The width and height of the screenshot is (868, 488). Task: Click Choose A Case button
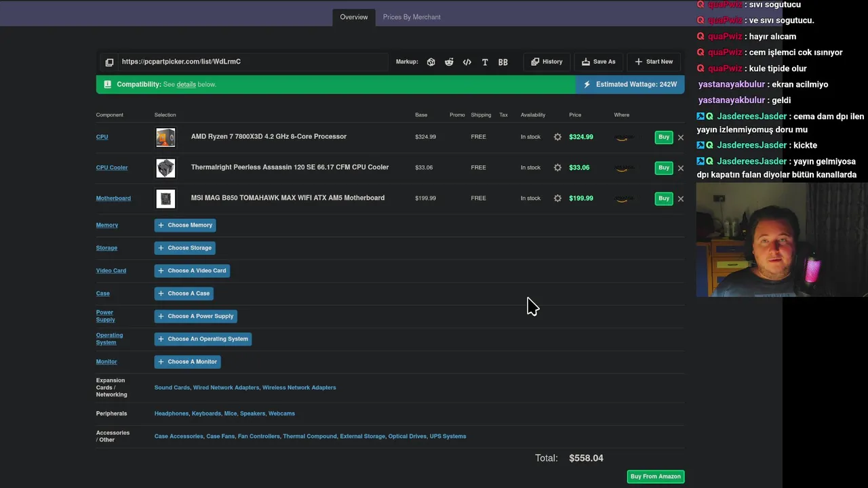point(184,293)
